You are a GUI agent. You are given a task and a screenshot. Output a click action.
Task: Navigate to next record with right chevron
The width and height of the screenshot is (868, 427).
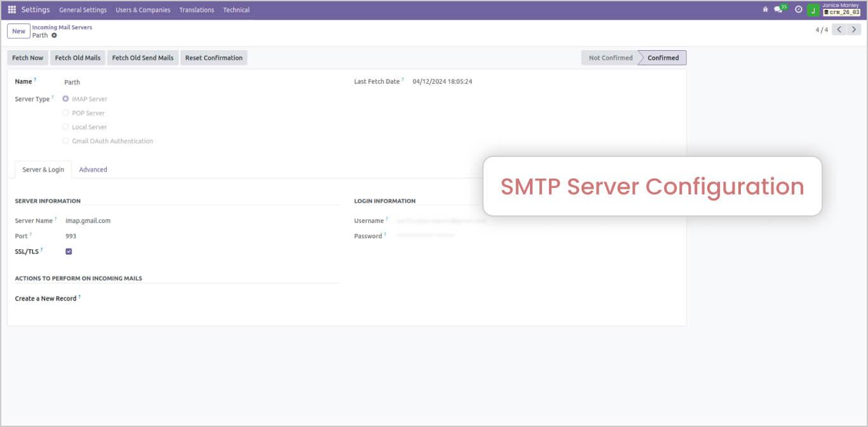click(x=853, y=29)
